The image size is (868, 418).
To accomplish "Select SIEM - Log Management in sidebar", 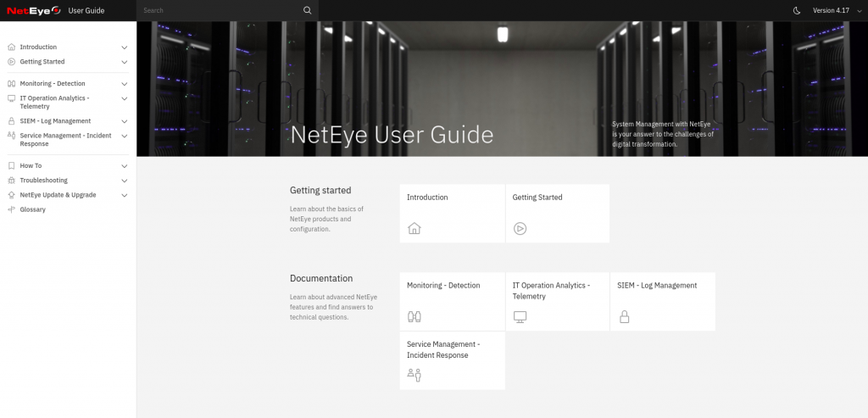I will tap(55, 120).
